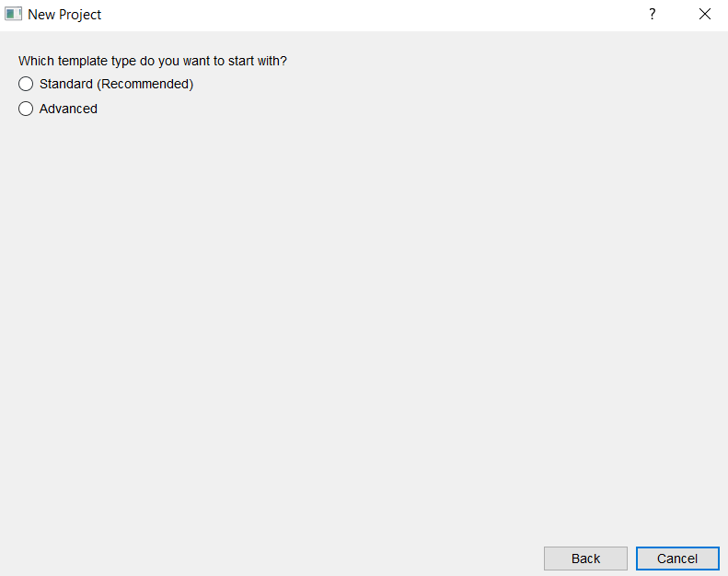Screen dimensions: 728x576
Task: Click the empty circle next to Standard
Action: click(26, 85)
